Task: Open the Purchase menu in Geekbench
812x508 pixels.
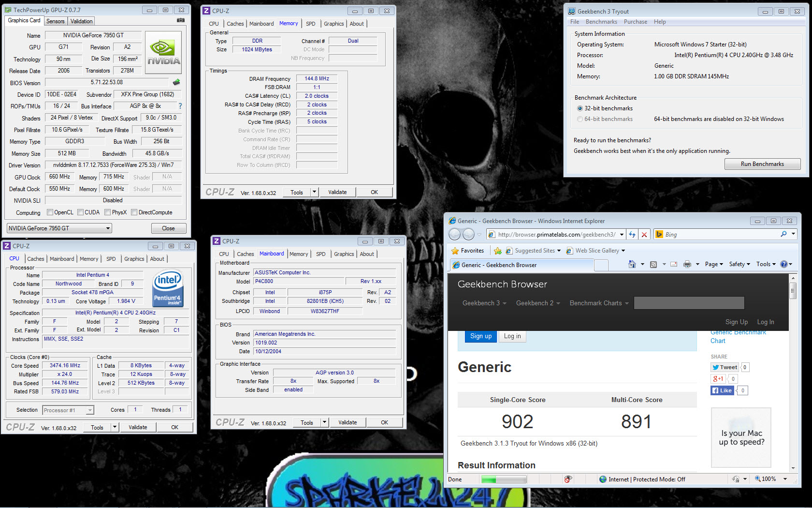Action: click(636, 22)
